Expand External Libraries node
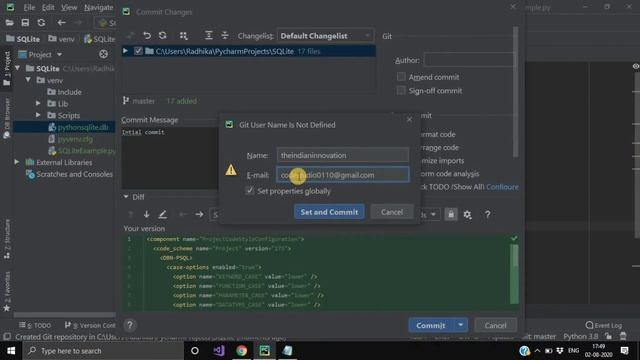 tap(16, 162)
